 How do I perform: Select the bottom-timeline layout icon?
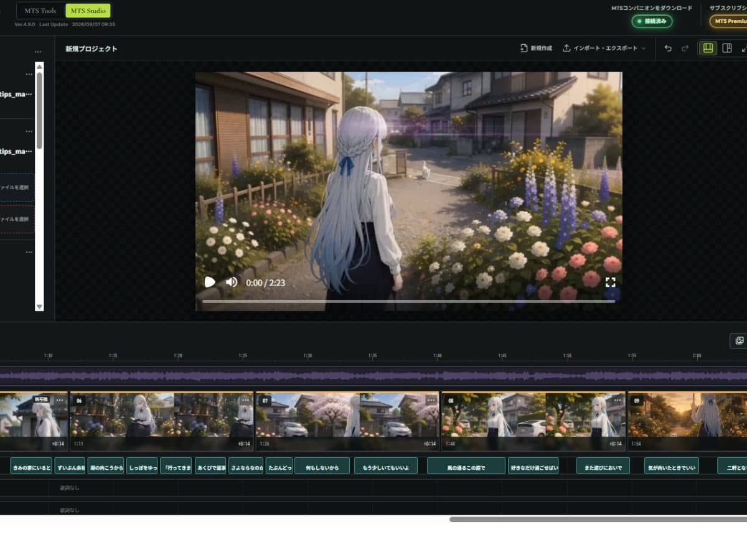pyautogui.click(x=708, y=48)
